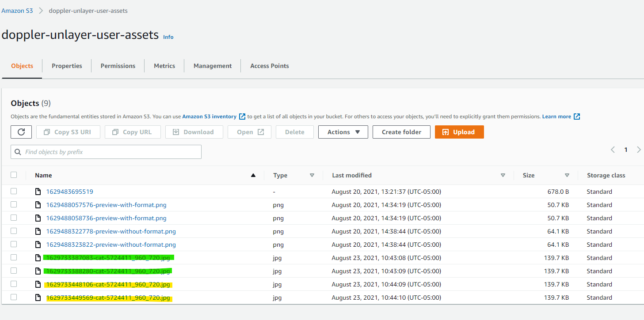Open 1629488057576-preview-with-format.png object link

[107, 205]
